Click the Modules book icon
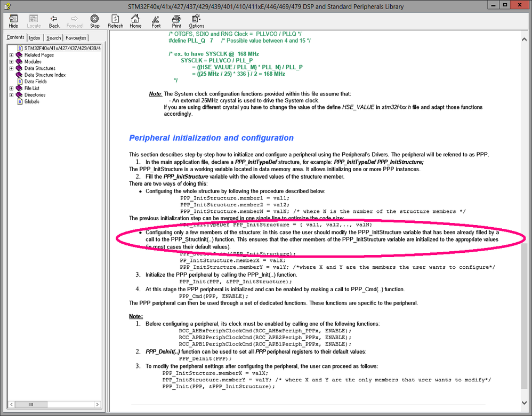 19,61
